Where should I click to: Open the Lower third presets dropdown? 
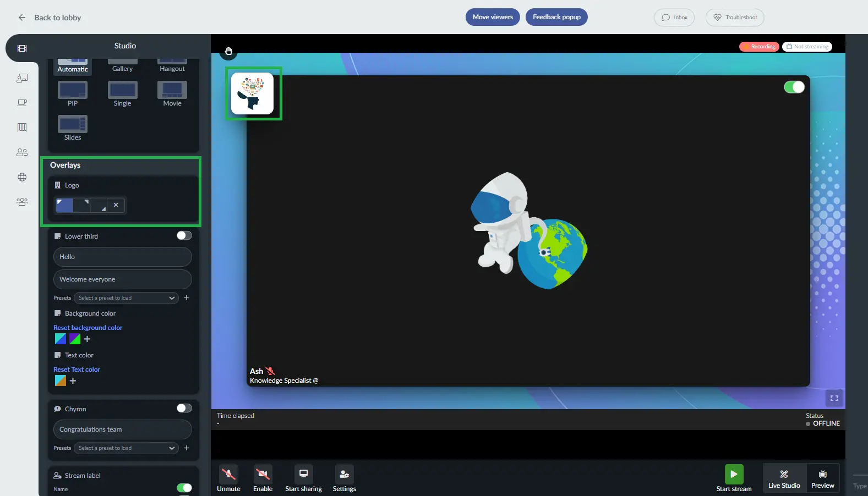click(127, 298)
